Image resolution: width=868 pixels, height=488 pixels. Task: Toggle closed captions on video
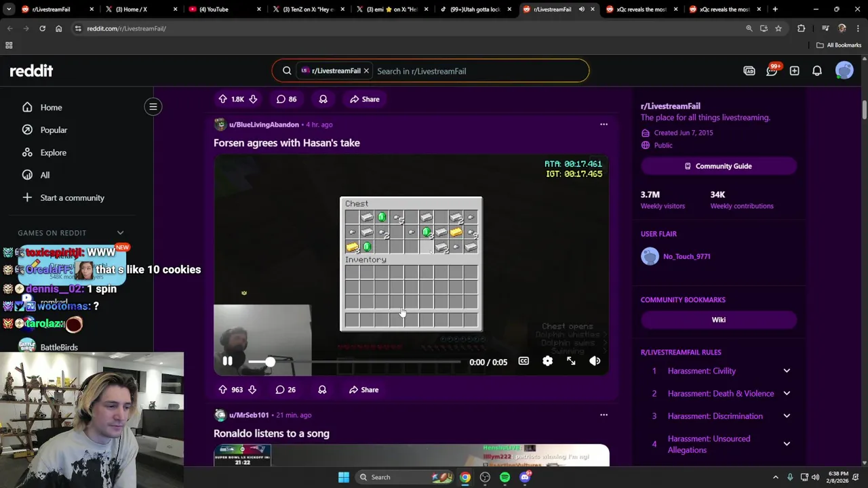click(x=524, y=361)
